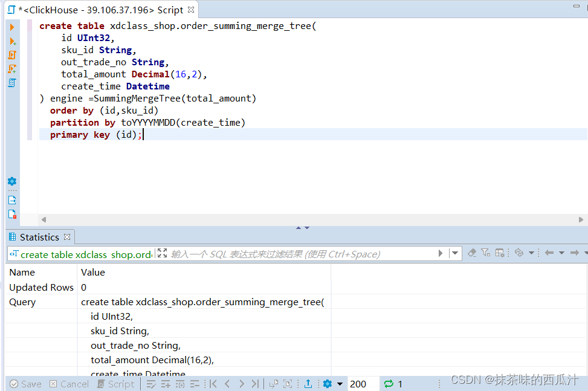Expand the filter panel maximize icon

click(x=162, y=253)
